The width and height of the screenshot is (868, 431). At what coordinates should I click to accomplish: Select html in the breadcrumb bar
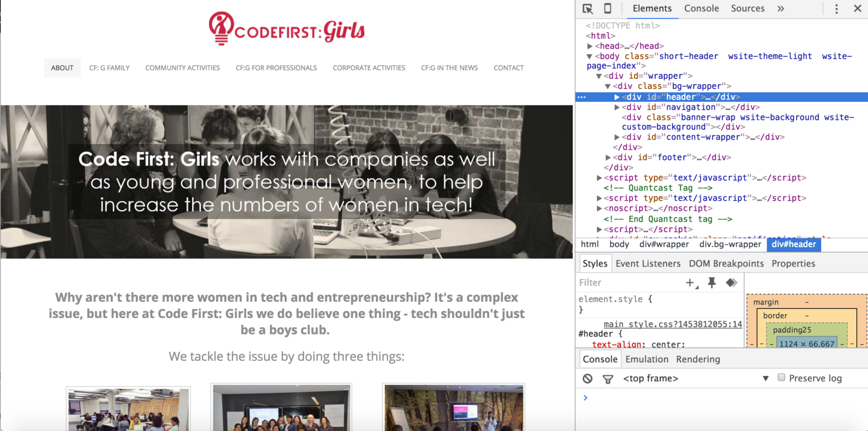click(x=590, y=244)
